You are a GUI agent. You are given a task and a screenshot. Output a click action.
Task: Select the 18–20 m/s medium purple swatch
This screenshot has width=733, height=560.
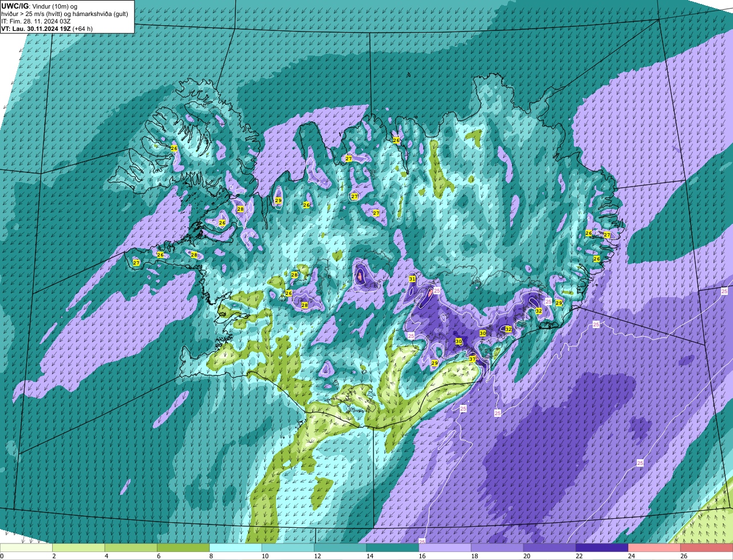tap(498, 547)
